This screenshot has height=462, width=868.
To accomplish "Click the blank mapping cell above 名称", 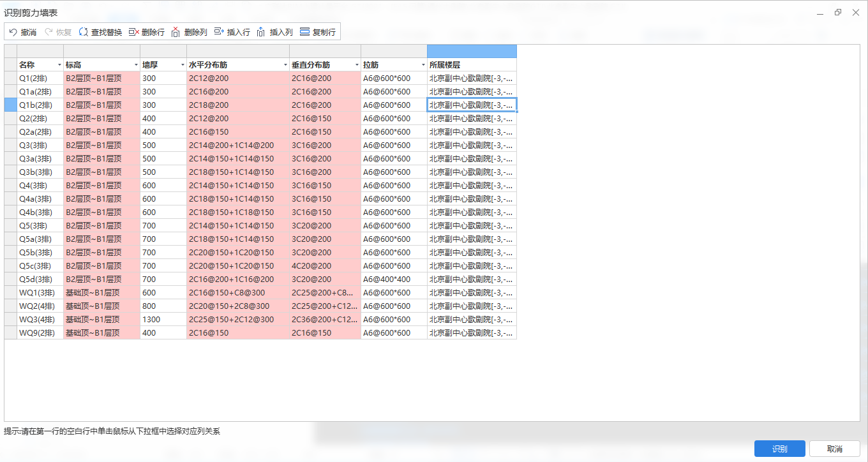I will pyautogui.click(x=40, y=51).
